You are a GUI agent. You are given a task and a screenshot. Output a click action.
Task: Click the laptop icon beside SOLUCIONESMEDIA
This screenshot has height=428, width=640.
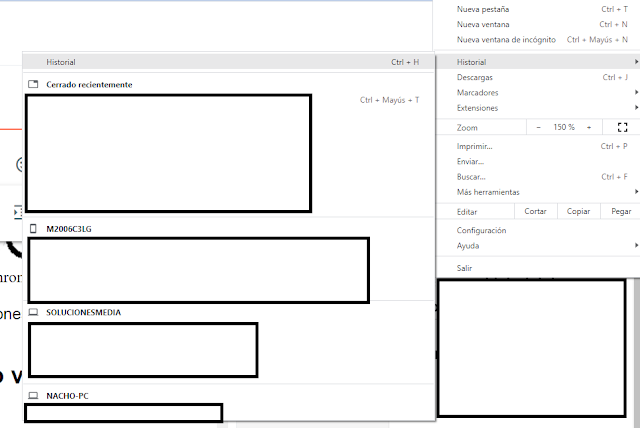point(33,313)
